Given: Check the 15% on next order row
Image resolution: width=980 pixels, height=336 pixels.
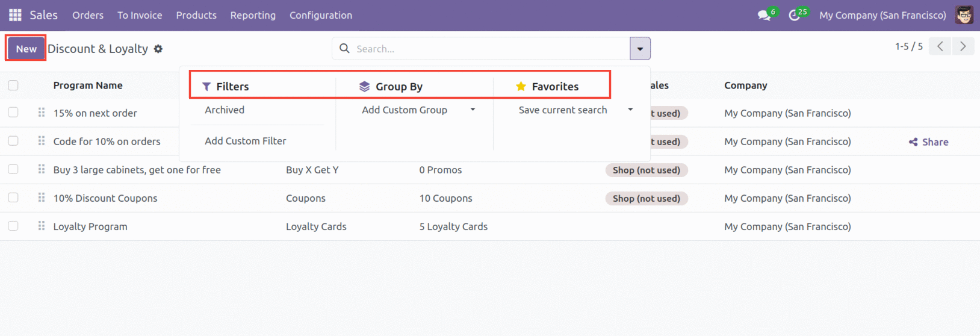Looking at the screenshot, I should [13, 113].
